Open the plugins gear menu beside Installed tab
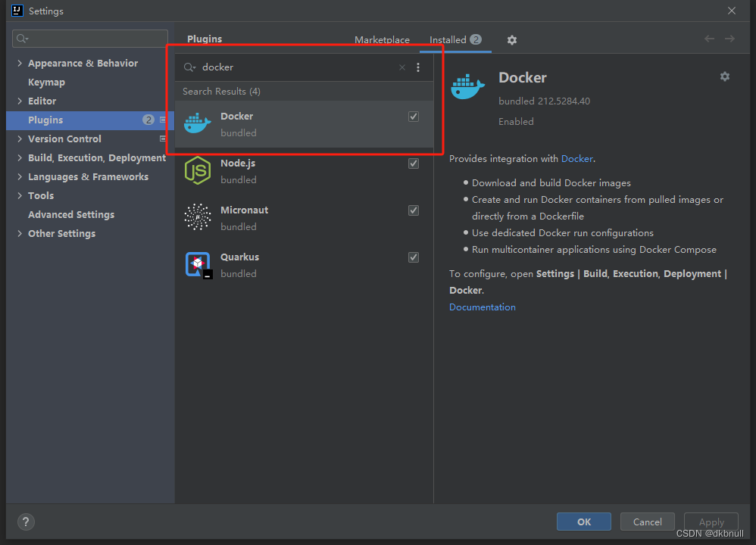The image size is (756, 545). click(x=512, y=40)
